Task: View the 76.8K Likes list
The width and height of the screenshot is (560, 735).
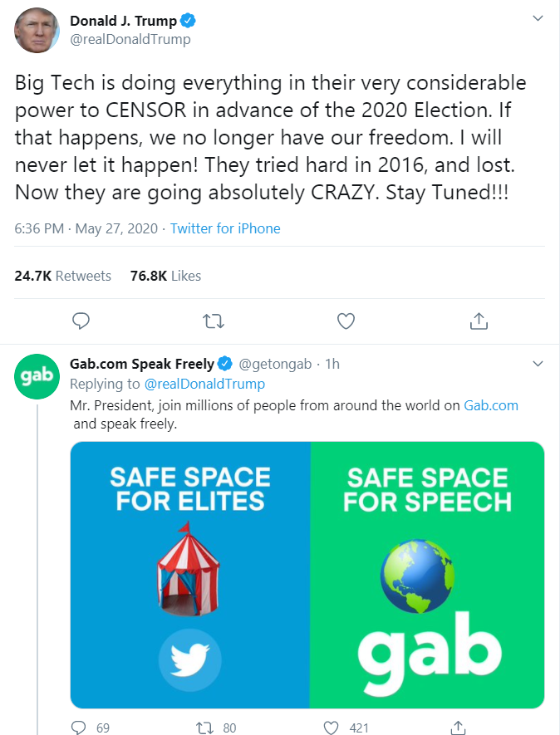Action: pos(165,276)
